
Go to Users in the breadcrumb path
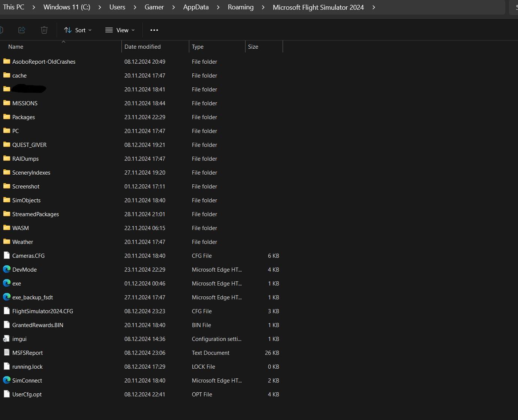(x=117, y=7)
